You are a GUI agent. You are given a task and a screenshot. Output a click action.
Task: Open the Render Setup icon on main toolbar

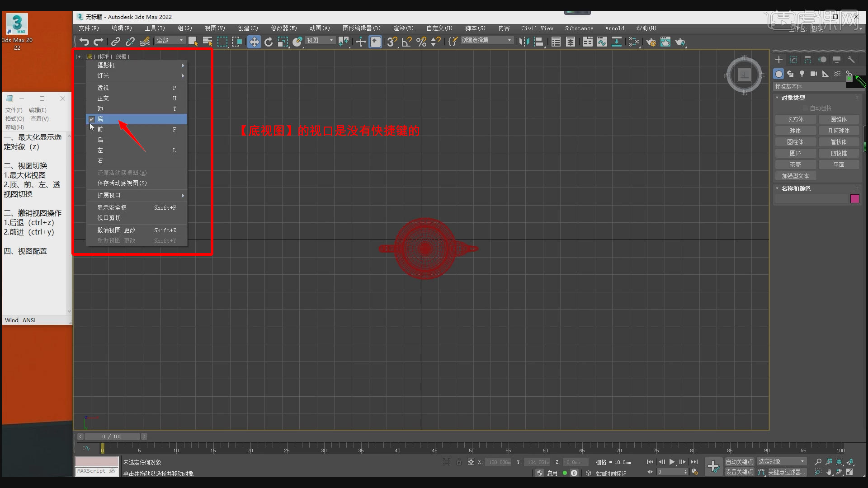(651, 42)
